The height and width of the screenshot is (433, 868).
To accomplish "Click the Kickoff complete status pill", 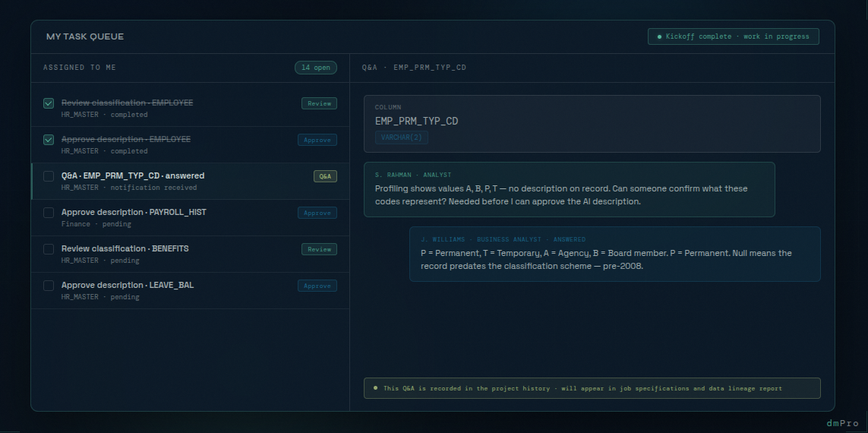I will click(x=733, y=36).
